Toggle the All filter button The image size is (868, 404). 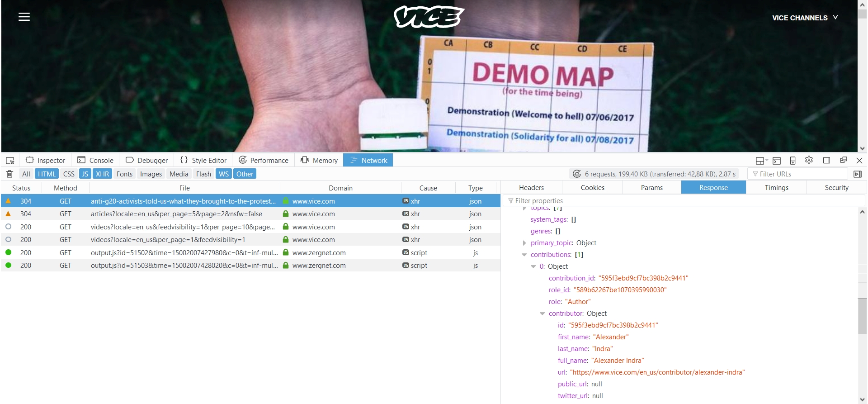pos(26,174)
